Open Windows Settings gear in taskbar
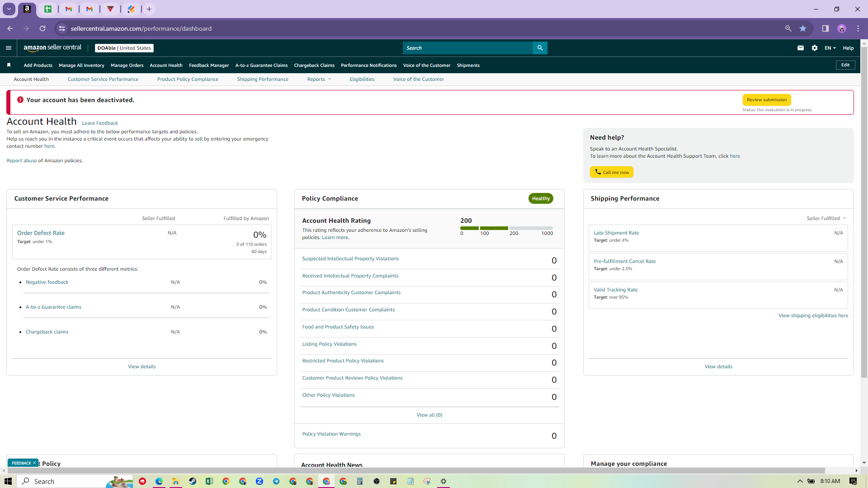This screenshot has height=488, width=868. 443,481
